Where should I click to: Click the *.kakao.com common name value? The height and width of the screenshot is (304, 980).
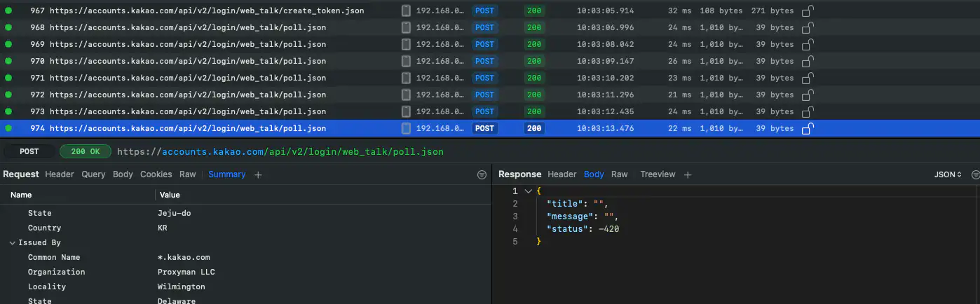(x=184, y=257)
